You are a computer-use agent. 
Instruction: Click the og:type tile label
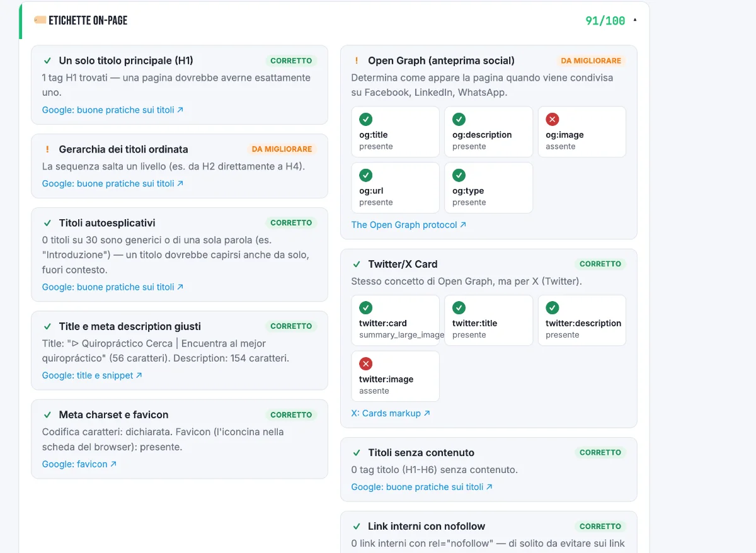[x=468, y=191]
